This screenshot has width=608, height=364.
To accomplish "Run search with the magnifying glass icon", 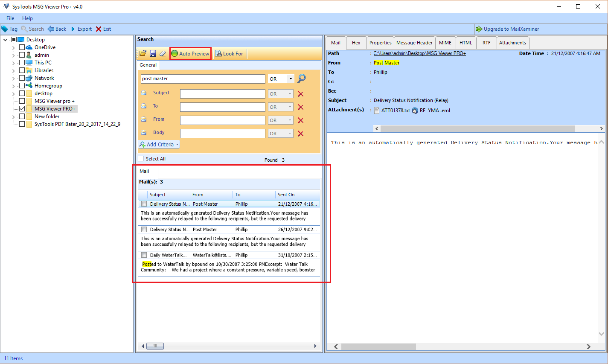I will click(302, 79).
